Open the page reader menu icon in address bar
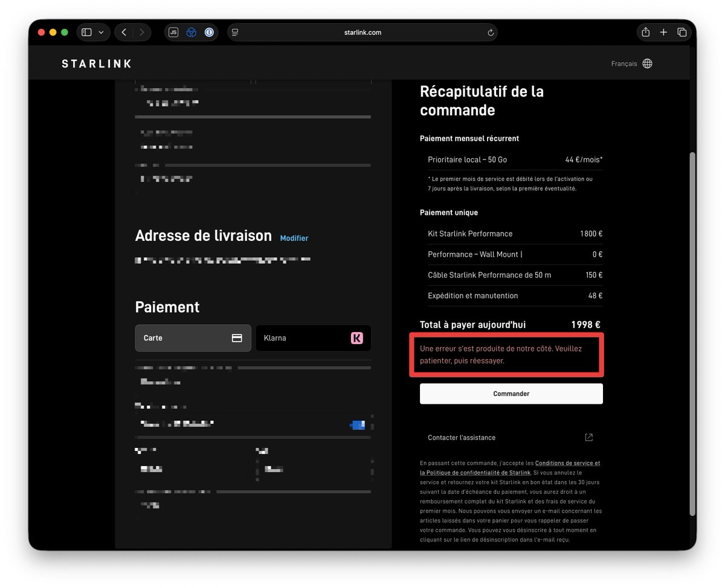The width and height of the screenshot is (725, 588). click(236, 33)
